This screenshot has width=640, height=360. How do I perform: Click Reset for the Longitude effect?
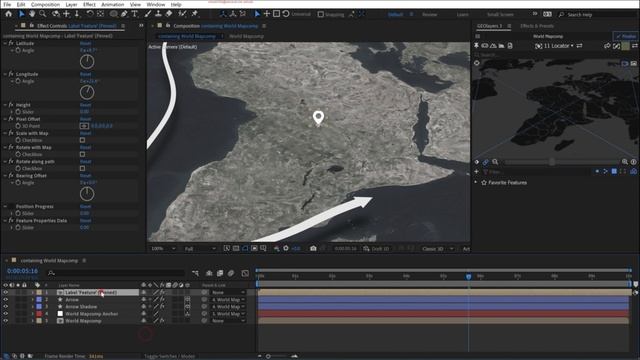(85, 74)
